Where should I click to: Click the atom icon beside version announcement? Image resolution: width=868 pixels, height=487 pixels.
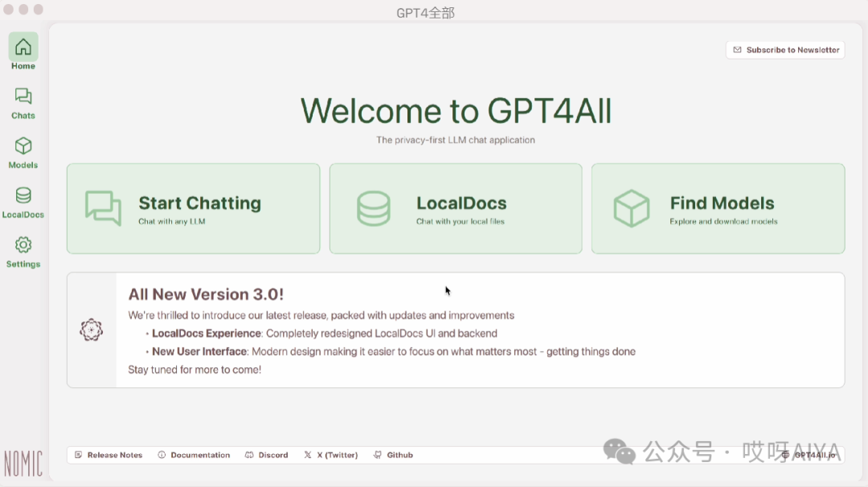point(91,329)
